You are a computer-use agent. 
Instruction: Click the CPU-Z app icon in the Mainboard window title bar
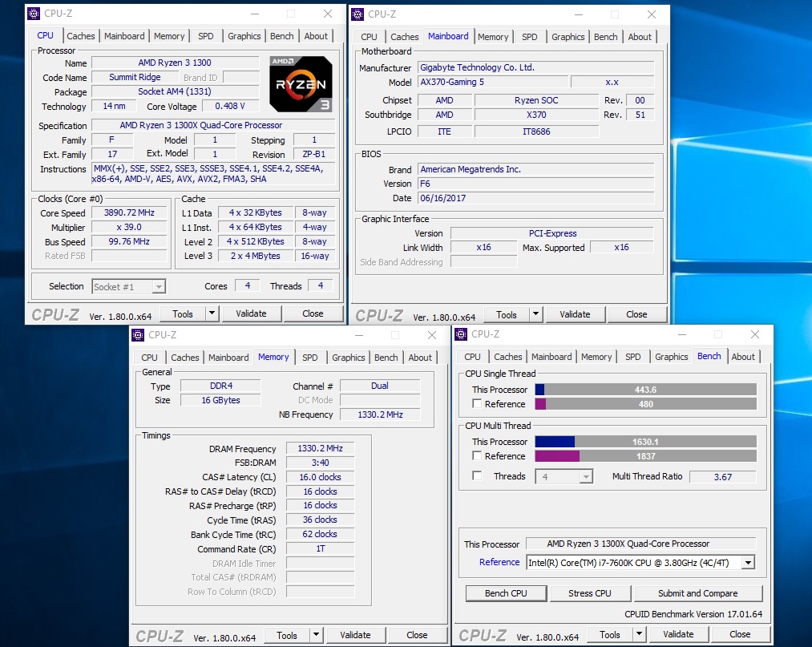click(358, 14)
